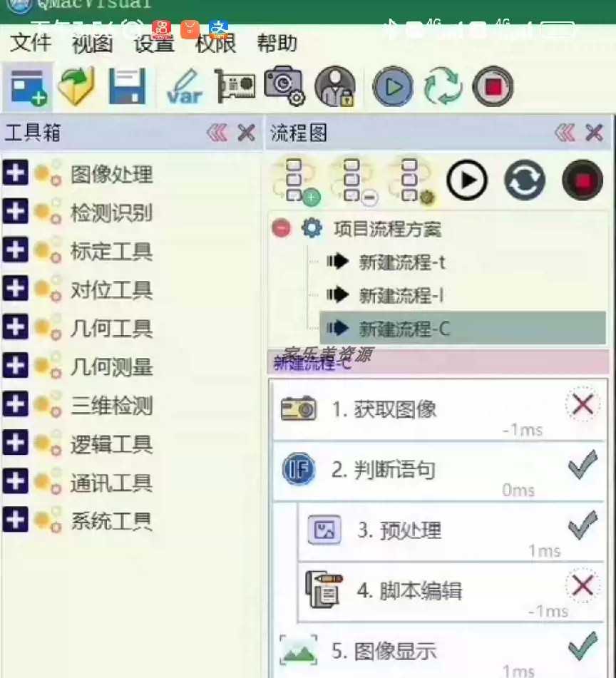Open the 帮助 menu
Screen dimensions: 616x678
click(x=277, y=43)
